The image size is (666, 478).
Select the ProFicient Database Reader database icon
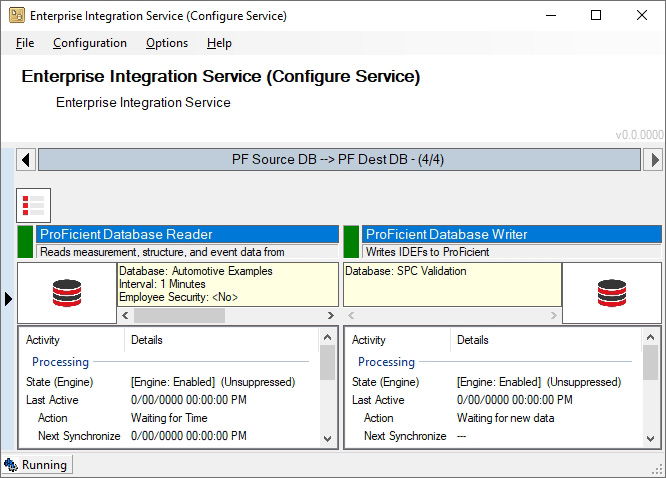(66, 293)
